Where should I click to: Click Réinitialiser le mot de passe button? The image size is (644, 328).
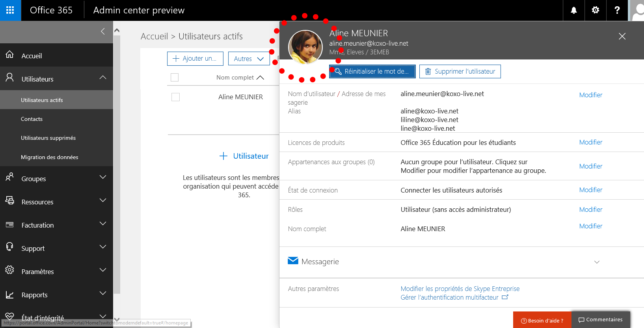point(372,71)
